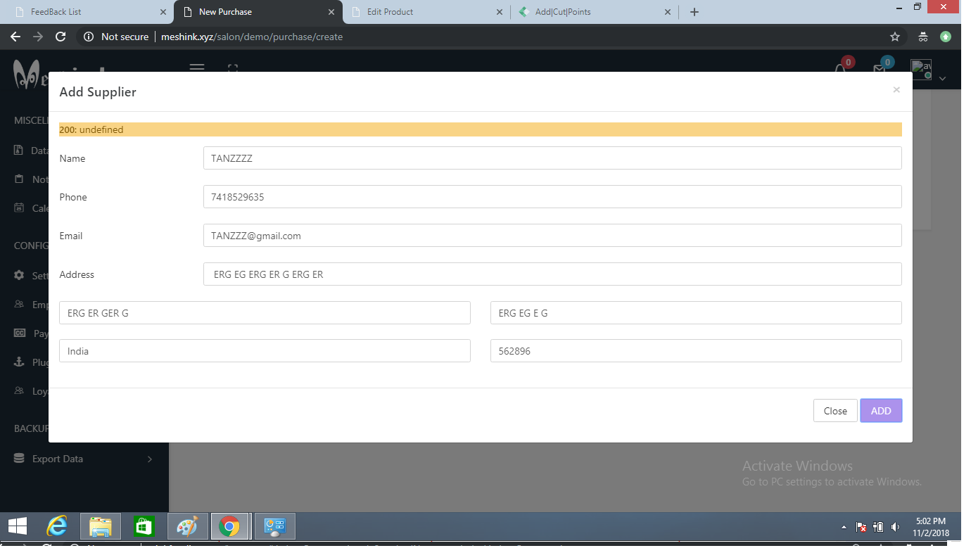Click the Email field with TANZZZ@gmail.com

click(552, 236)
